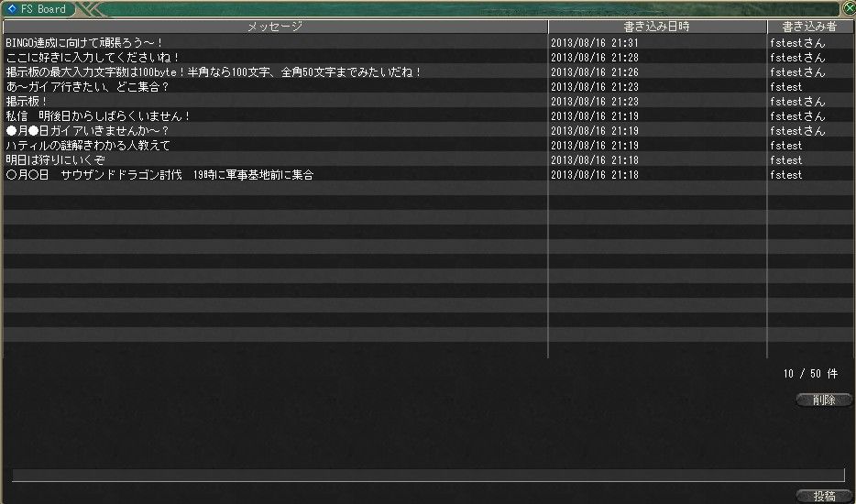Click the 削除 delete button
The height and width of the screenshot is (504, 856).
(x=824, y=400)
